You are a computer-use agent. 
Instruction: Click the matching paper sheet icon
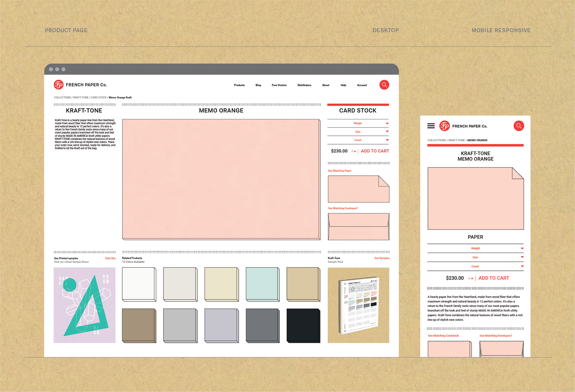click(358, 189)
